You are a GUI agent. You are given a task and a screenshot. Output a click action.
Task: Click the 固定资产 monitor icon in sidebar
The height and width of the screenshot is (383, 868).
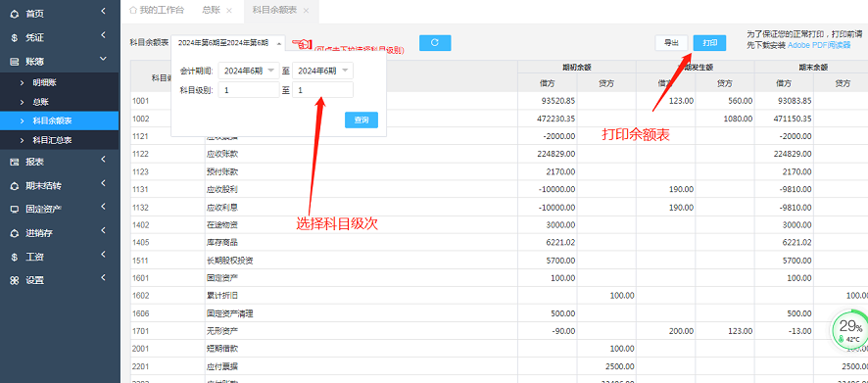click(x=15, y=210)
